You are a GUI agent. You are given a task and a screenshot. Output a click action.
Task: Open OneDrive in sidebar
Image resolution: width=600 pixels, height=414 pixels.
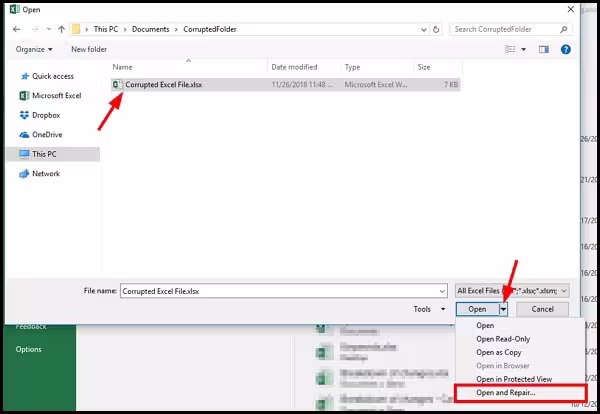click(41, 135)
